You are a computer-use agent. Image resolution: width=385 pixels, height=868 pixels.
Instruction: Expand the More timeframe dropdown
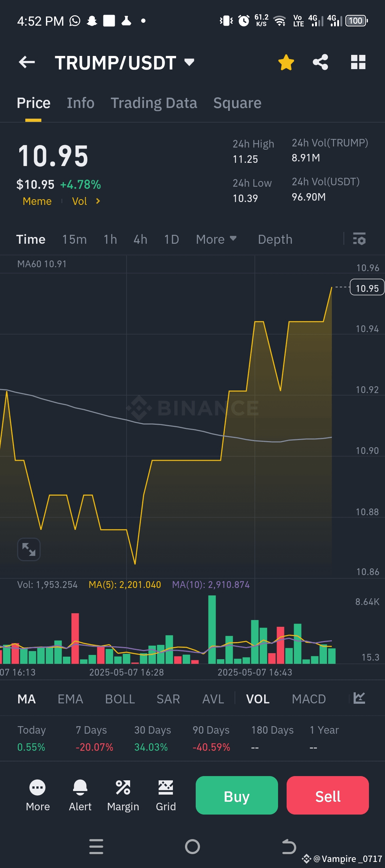point(216,239)
